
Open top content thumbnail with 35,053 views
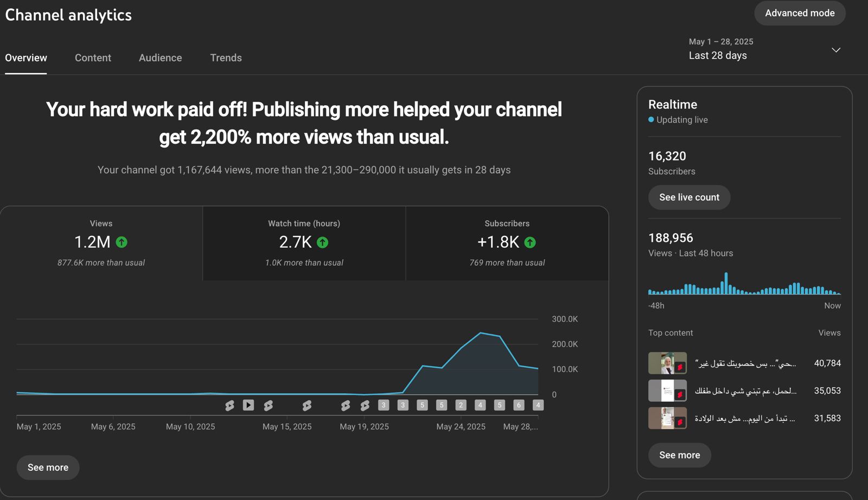[x=667, y=390]
